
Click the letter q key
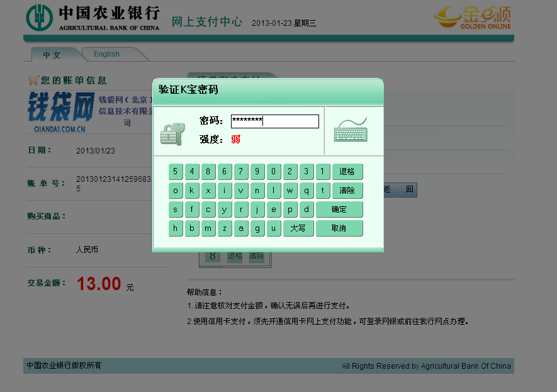[x=307, y=190]
